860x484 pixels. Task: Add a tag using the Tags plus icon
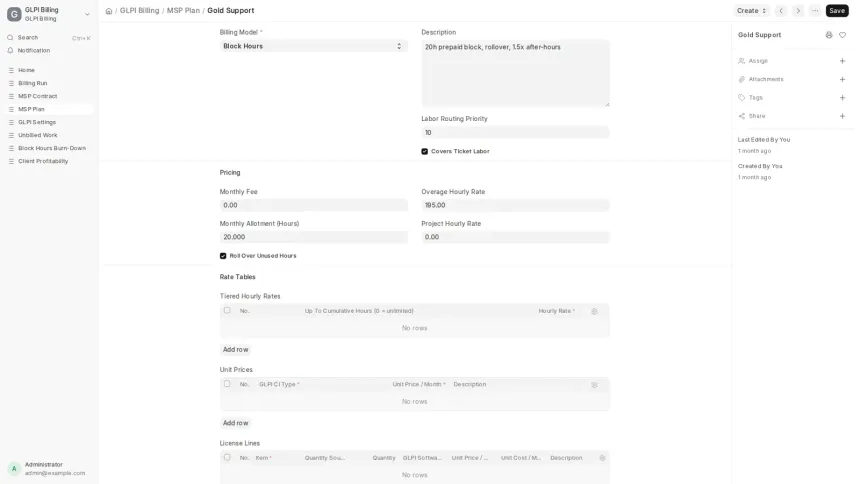[842, 98]
